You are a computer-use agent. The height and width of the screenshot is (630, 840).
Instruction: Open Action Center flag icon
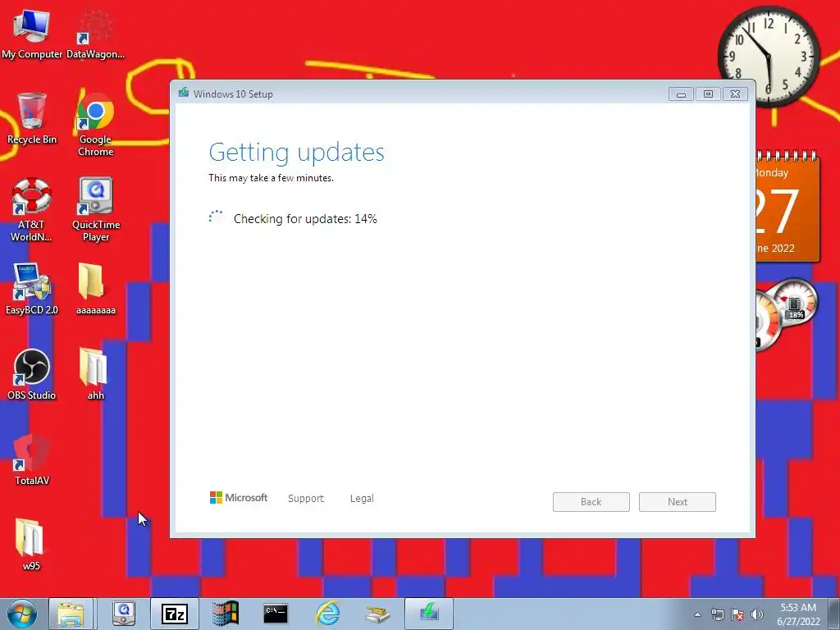(737, 614)
